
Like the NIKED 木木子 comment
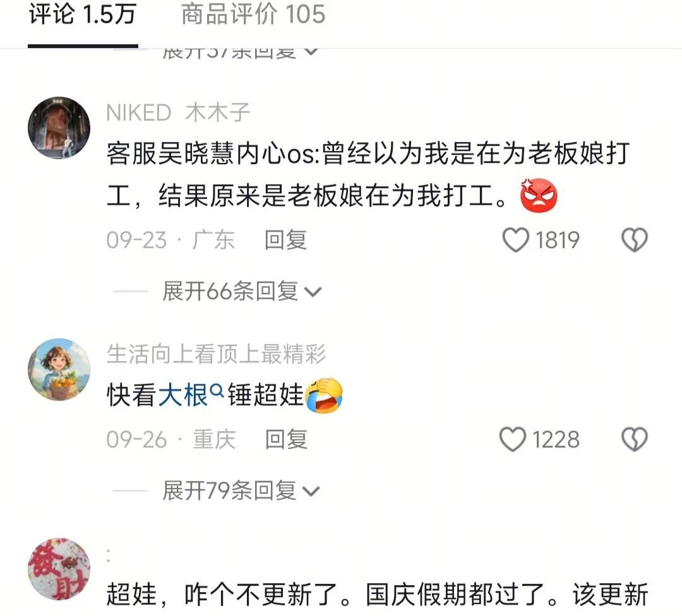pos(515,240)
